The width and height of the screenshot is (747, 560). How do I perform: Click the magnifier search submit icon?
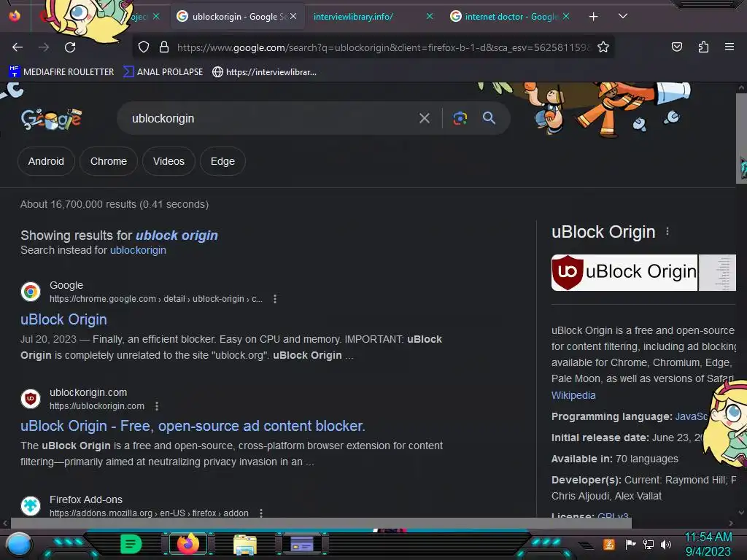(x=489, y=118)
